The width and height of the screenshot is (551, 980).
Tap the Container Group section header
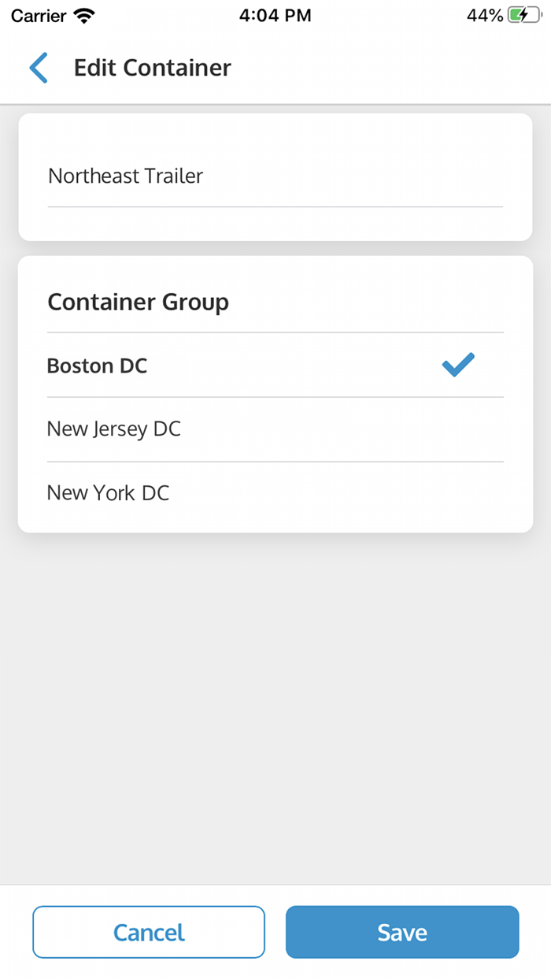(138, 302)
